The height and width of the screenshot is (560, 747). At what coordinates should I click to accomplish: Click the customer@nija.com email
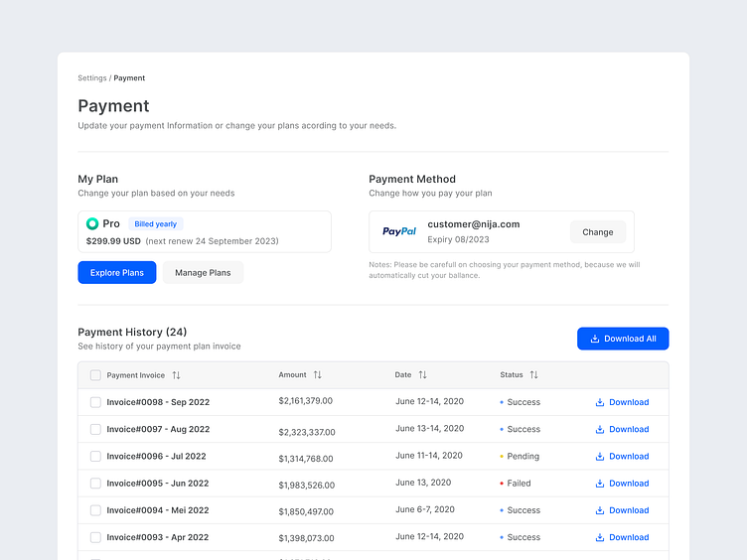474,224
